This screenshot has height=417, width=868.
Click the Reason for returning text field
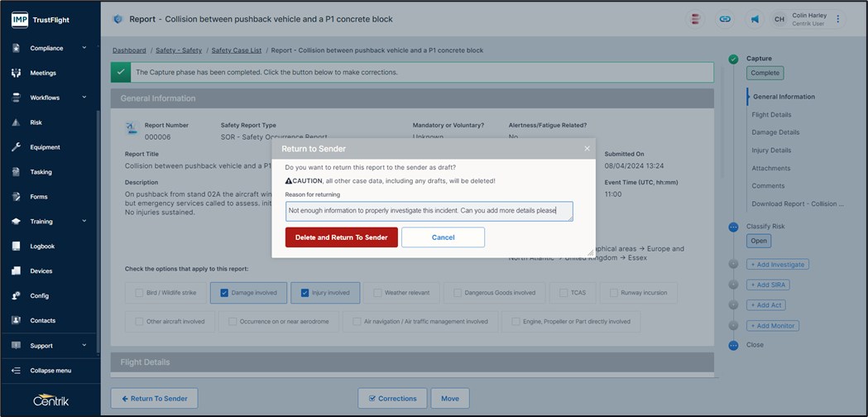429,212
